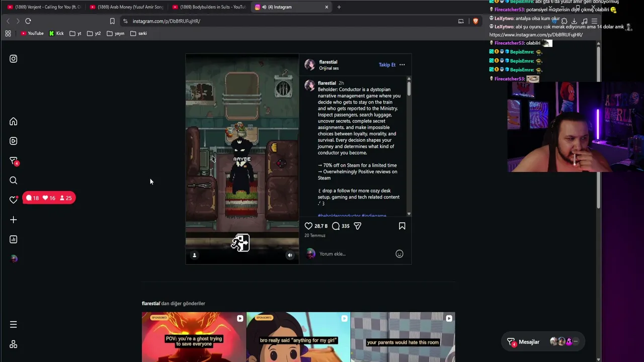Go back in browser history

point(8,21)
